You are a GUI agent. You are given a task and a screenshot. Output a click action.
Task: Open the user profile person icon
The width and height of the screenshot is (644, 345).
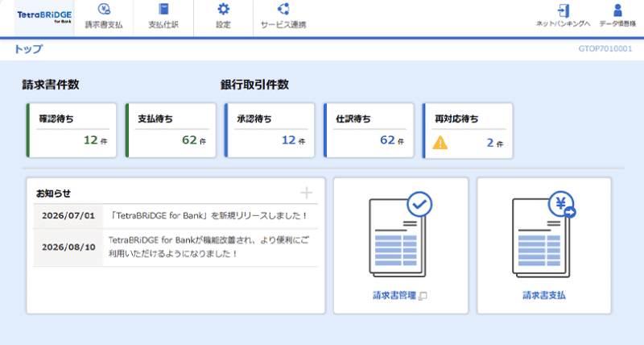[617, 10]
